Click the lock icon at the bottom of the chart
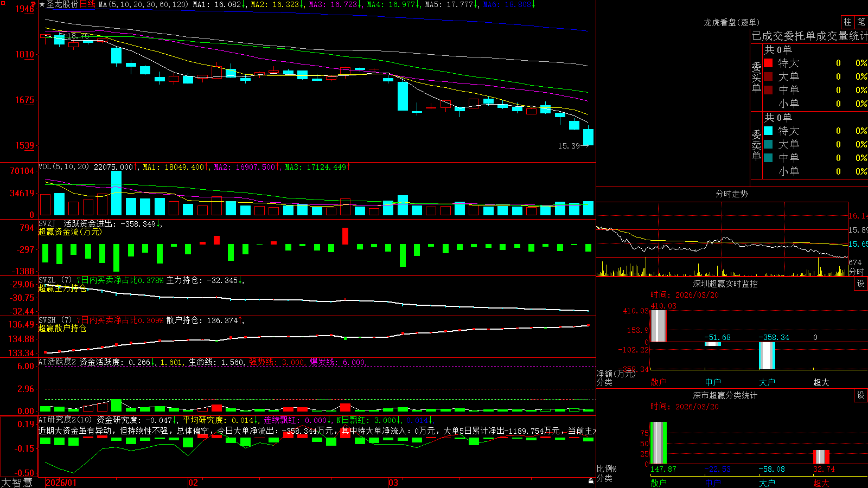This screenshot has height=488, width=868. [x=591, y=481]
